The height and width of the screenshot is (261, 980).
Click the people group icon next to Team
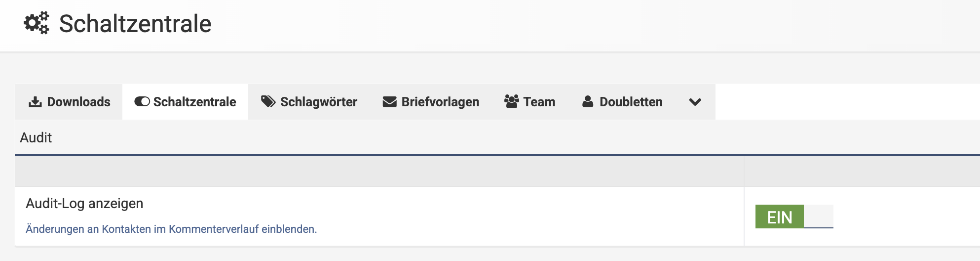click(x=511, y=102)
